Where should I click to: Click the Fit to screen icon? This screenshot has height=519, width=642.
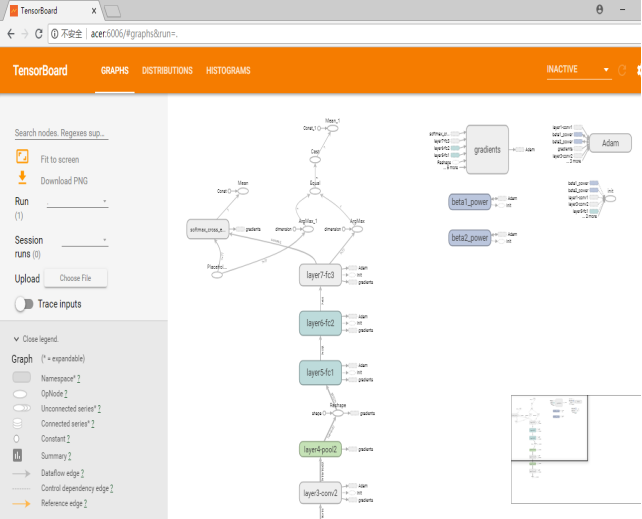click(22, 156)
